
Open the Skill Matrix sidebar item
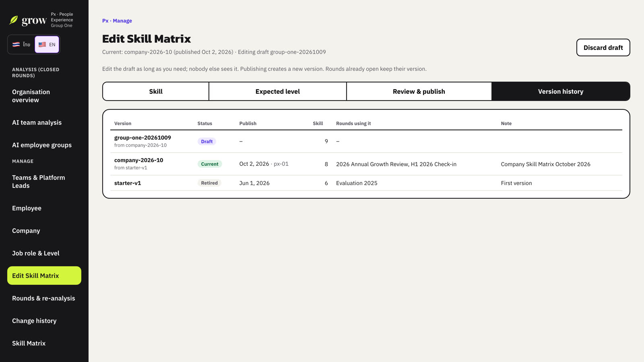tap(44, 343)
